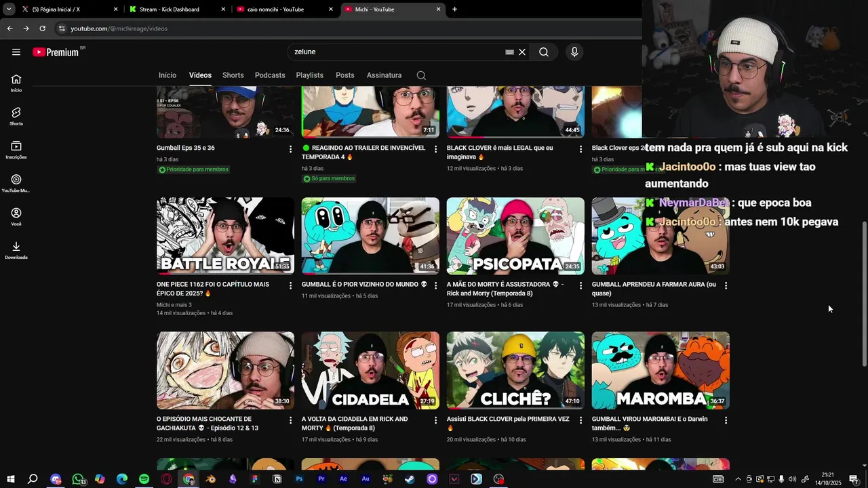Open options for GUMBALL APRENDEU A FARMAR AURA
Viewport: 868px width, 488px height.
point(726,285)
